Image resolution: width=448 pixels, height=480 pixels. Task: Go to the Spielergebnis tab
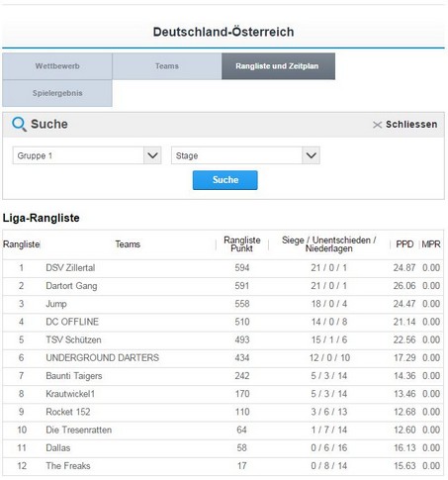point(57,93)
